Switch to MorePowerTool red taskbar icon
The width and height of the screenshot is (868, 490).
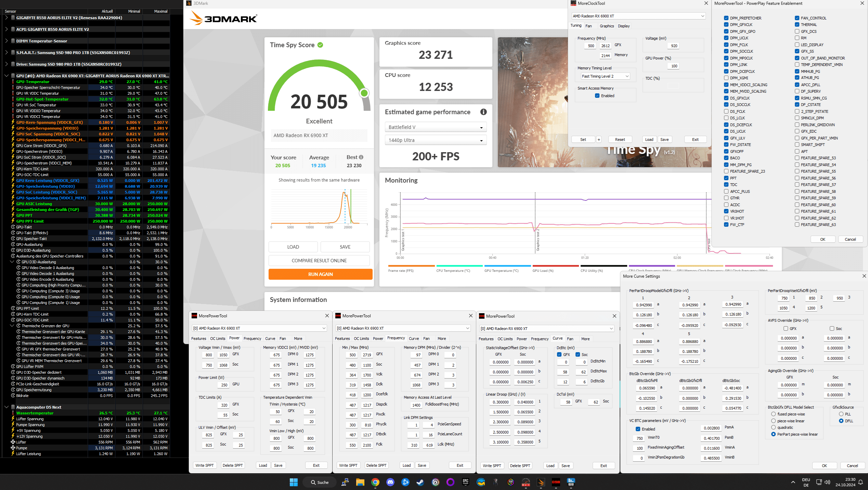click(556, 482)
